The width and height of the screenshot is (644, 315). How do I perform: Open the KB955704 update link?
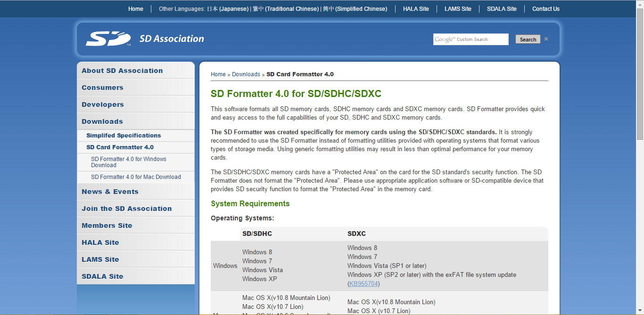(x=363, y=283)
